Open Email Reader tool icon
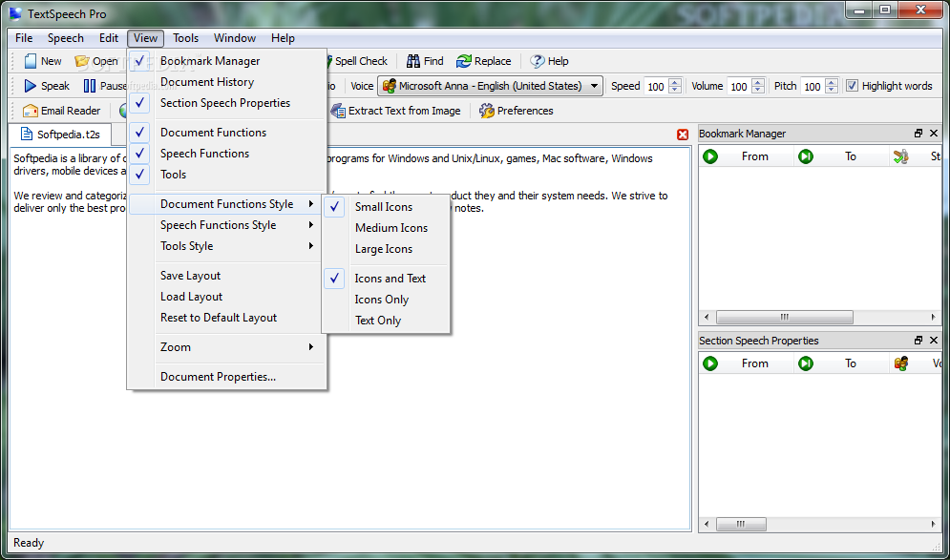The height and width of the screenshot is (560, 950). [x=31, y=111]
